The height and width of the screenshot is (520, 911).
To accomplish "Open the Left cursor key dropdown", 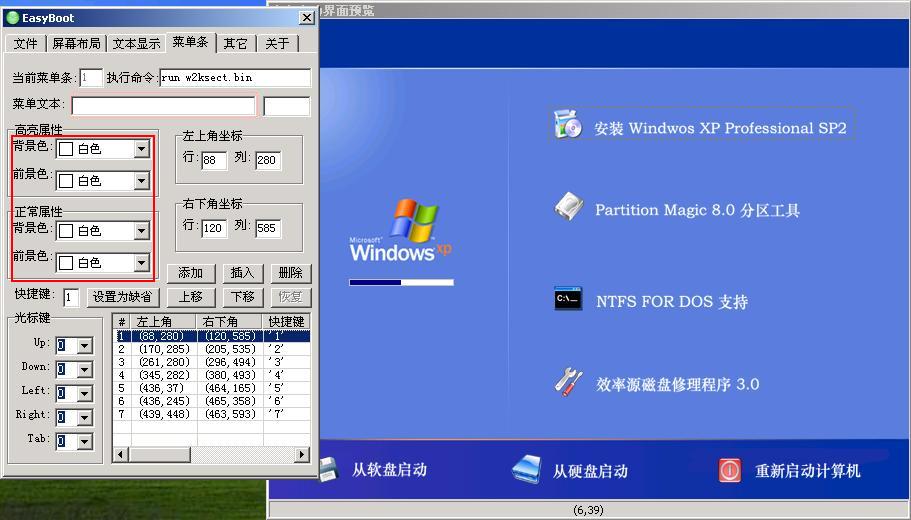I will 85,394.
